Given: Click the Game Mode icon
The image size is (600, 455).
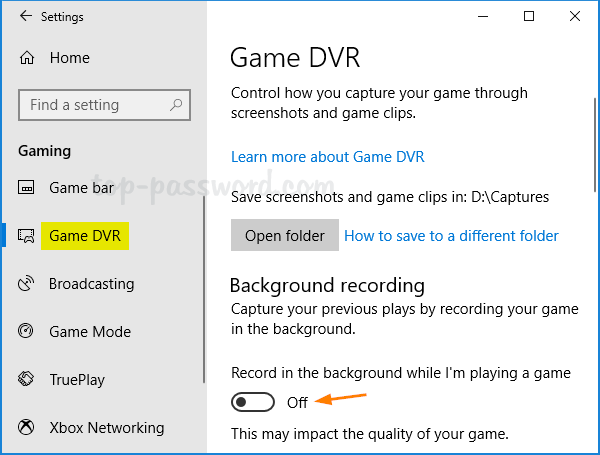Looking at the screenshot, I should (27, 332).
